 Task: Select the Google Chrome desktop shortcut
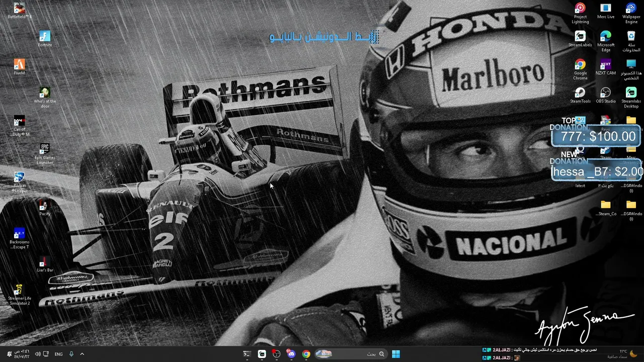coord(580,69)
